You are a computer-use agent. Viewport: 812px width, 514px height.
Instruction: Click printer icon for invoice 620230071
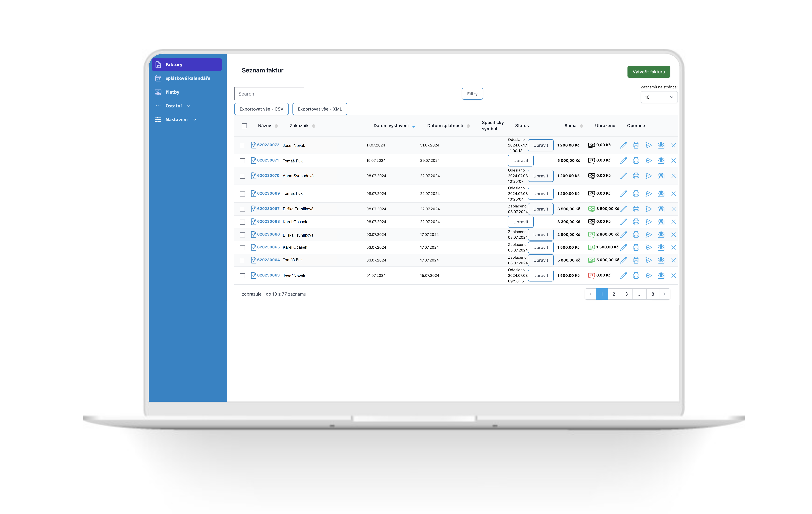click(636, 160)
